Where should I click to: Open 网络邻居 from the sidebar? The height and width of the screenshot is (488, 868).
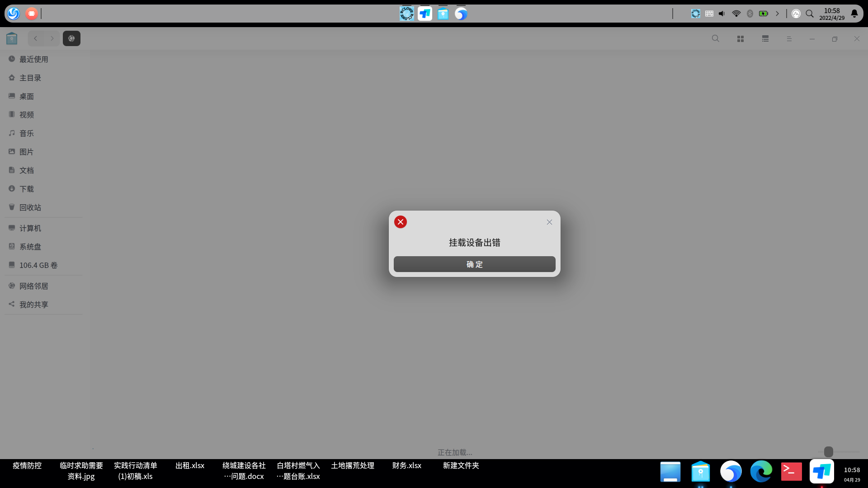tap(33, 286)
